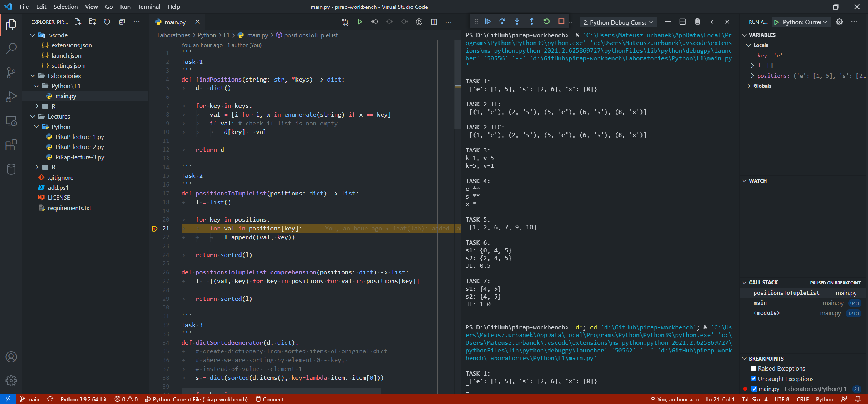Restart the debug session

(546, 22)
